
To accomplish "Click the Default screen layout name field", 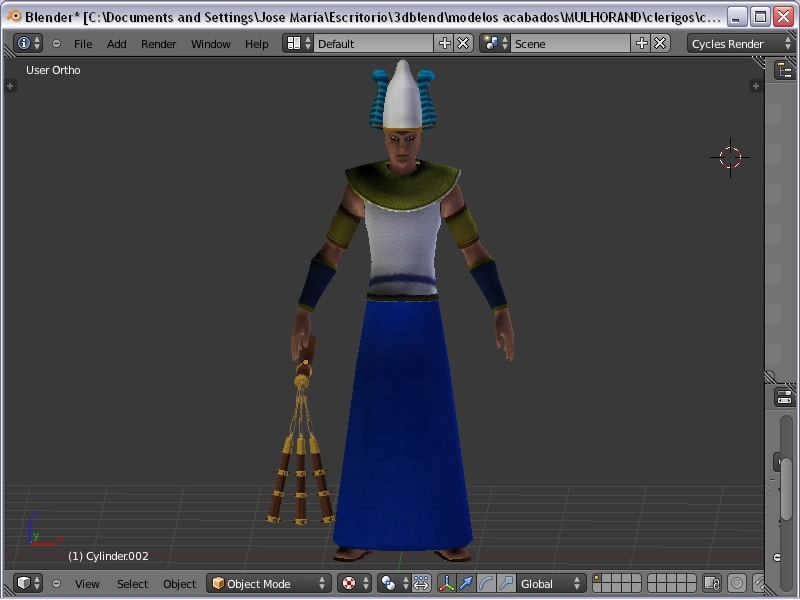I will [x=373, y=43].
